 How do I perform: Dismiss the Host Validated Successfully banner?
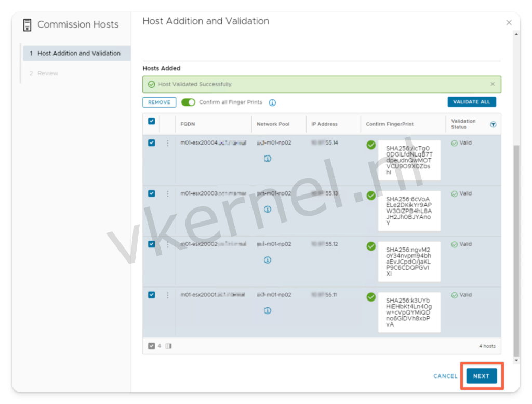[493, 84]
